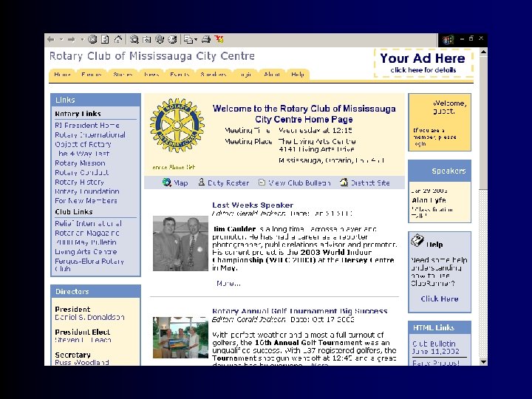Click the District Site link text
The width and height of the screenshot is (532, 399).
[x=370, y=183]
